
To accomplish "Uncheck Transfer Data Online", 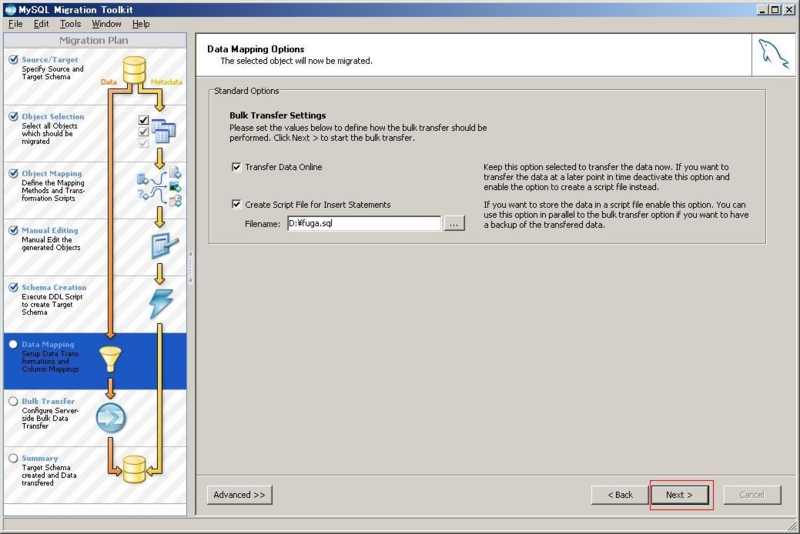I will click(236, 167).
